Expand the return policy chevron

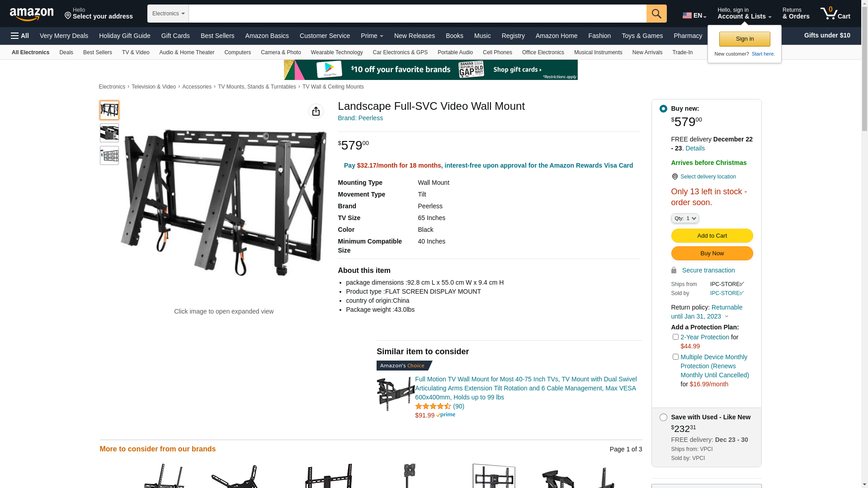click(x=727, y=317)
